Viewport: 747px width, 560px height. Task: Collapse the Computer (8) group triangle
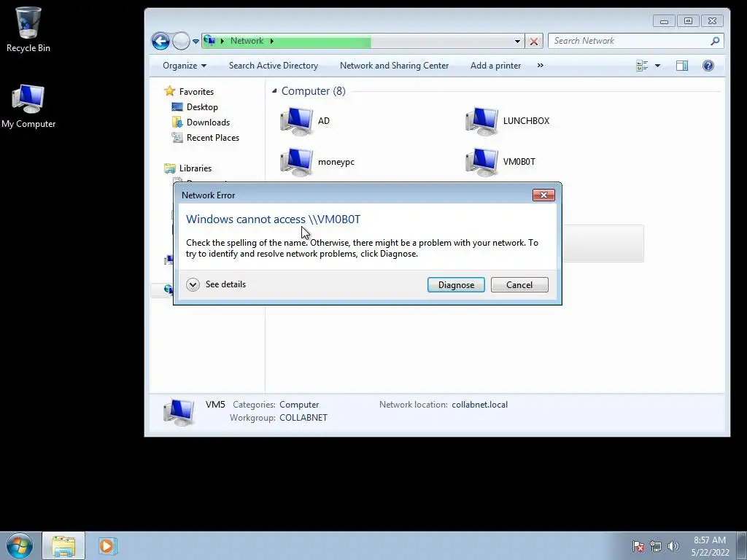pos(274,91)
